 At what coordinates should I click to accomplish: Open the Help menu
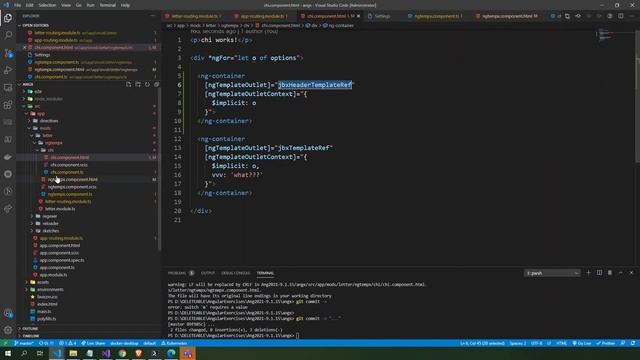(125, 5)
